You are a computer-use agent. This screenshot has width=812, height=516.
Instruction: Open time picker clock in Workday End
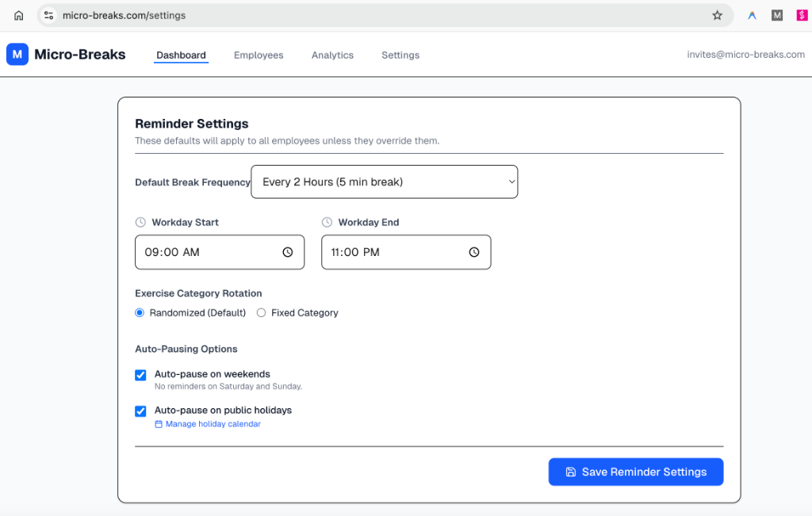473,252
